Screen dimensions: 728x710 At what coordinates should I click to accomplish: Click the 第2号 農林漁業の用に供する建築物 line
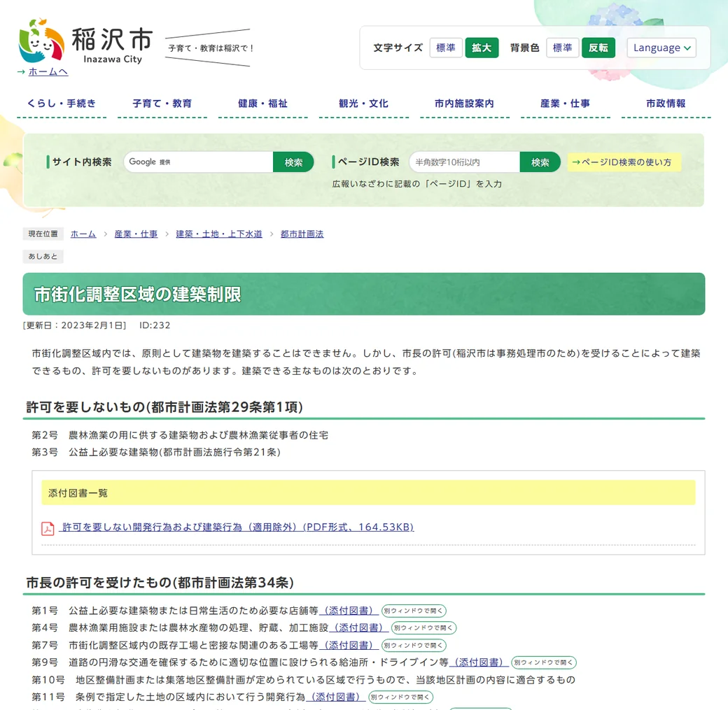[180, 435]
